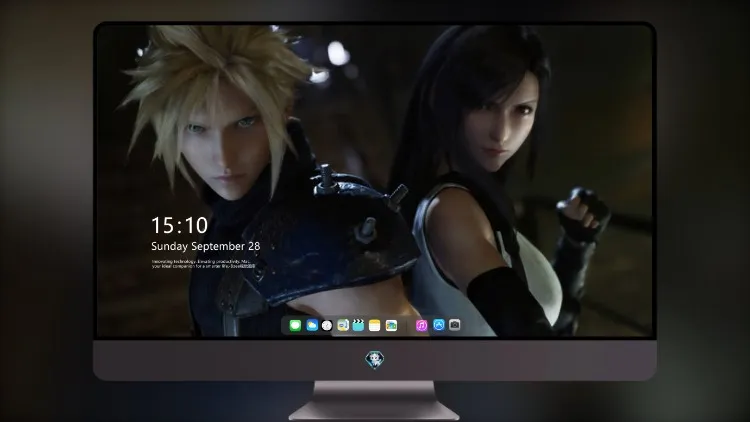This screenshot has width=750, height=422.
Task: Launch the pink Music app from dock
Action: pyautogui.click(x=421, y=325)
